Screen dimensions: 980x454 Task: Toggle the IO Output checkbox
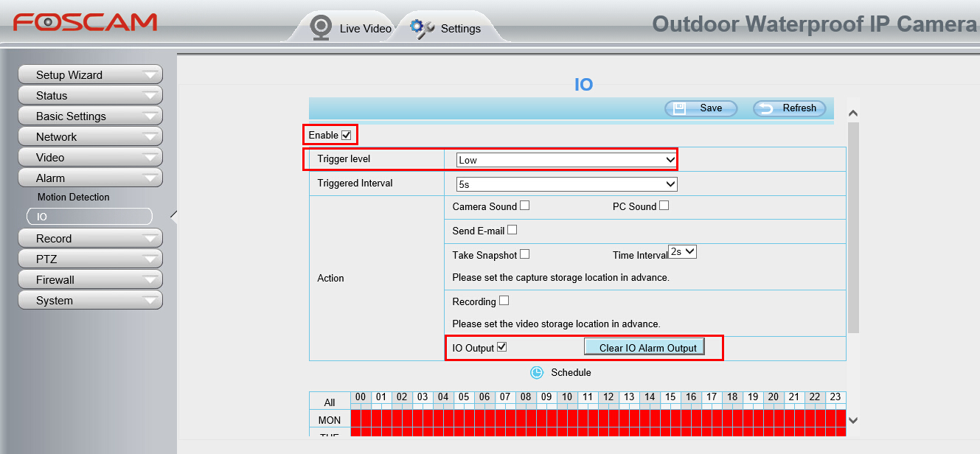pos(502,347)
